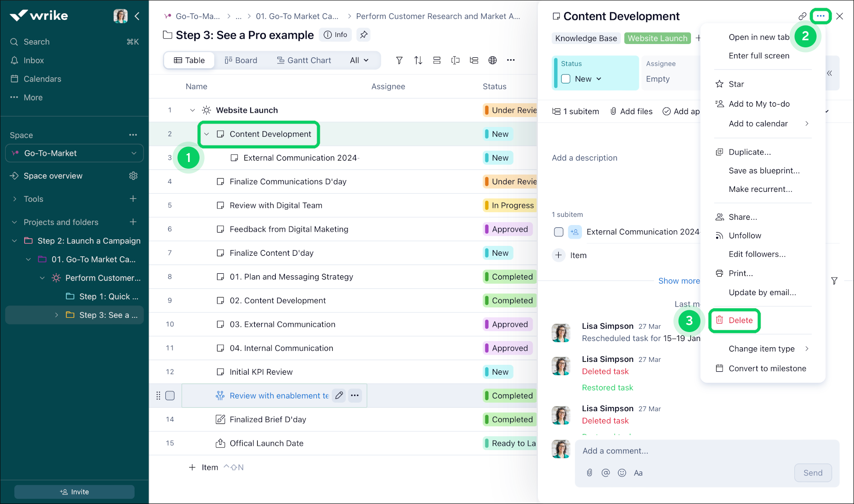Pin the folder with the pin icon
The image size is (854, 504).
tap(363, 35)
